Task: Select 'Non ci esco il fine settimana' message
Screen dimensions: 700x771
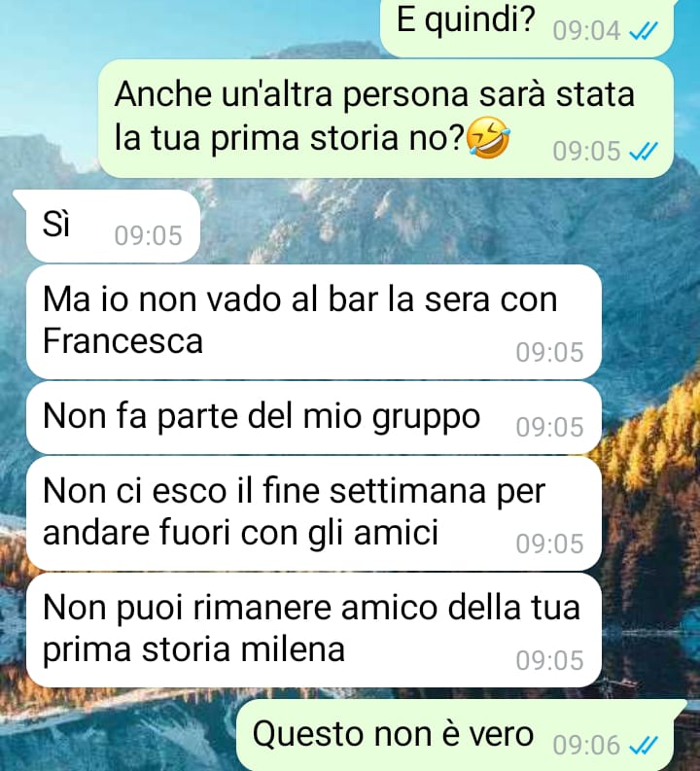Action: coord(314,512)
